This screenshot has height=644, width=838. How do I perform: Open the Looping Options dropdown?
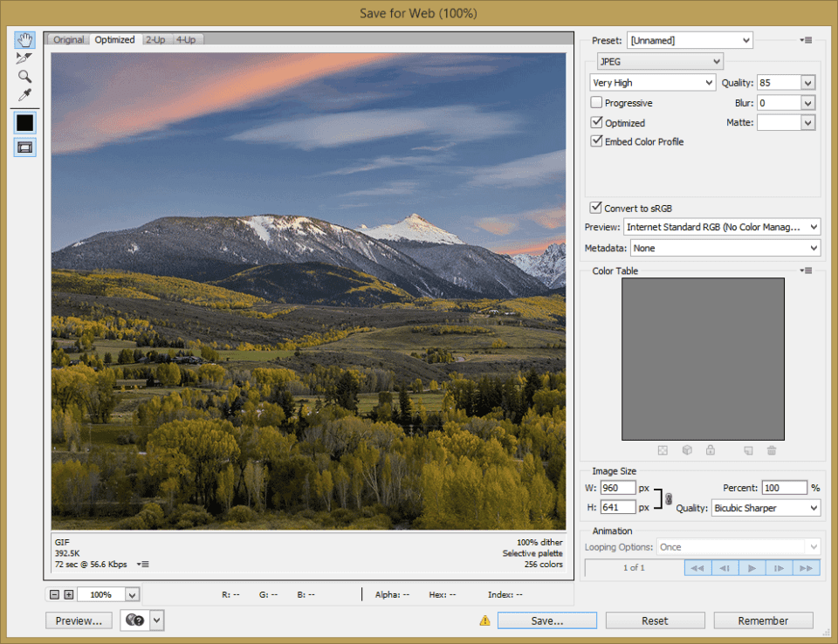coord(738,547)
